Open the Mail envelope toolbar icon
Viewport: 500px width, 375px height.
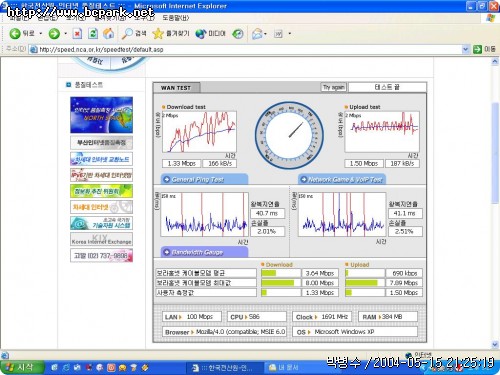click(257, 33)
